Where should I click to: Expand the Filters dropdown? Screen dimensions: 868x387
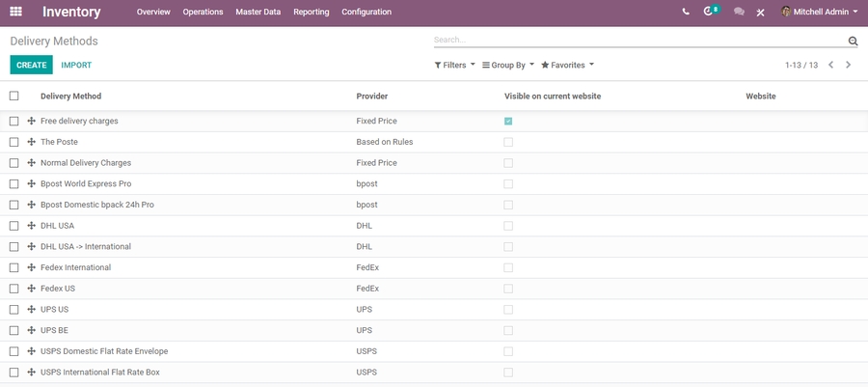coord(454,65)
